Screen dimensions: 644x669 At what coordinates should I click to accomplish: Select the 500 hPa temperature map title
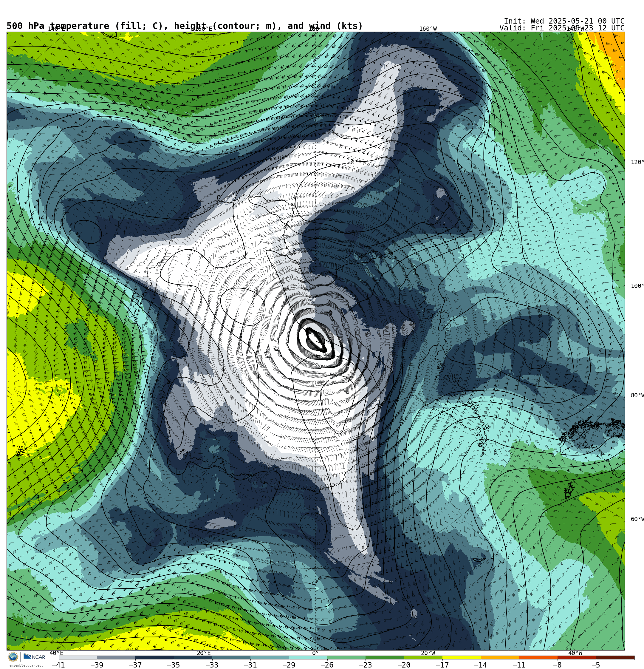185,26
